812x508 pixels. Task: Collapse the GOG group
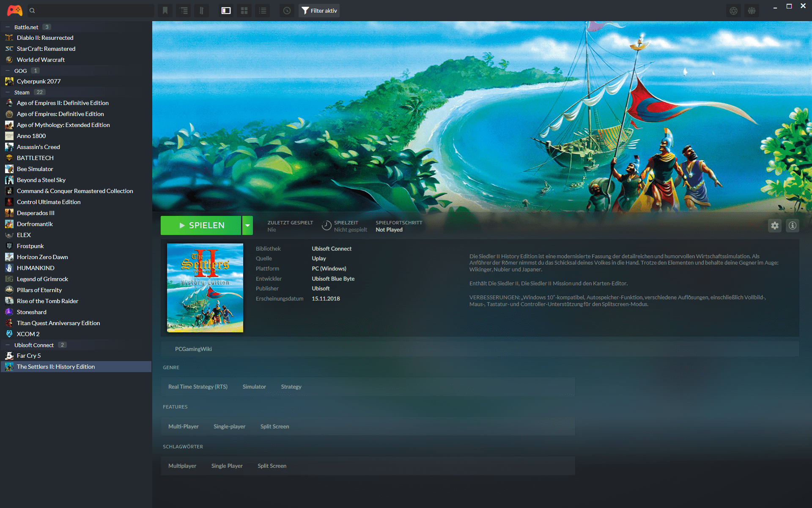click(x=8, y=71)
